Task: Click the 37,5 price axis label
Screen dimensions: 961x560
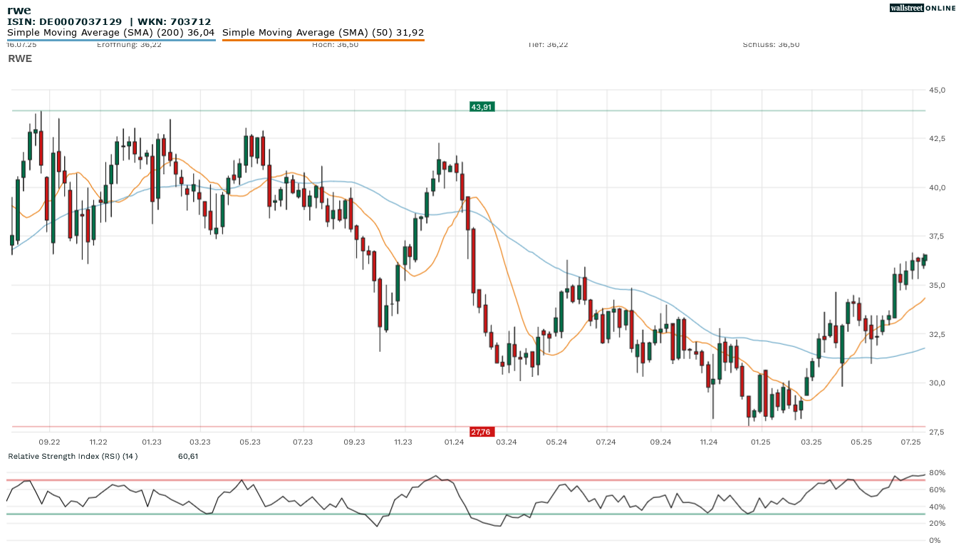Action: pos(937,236)
